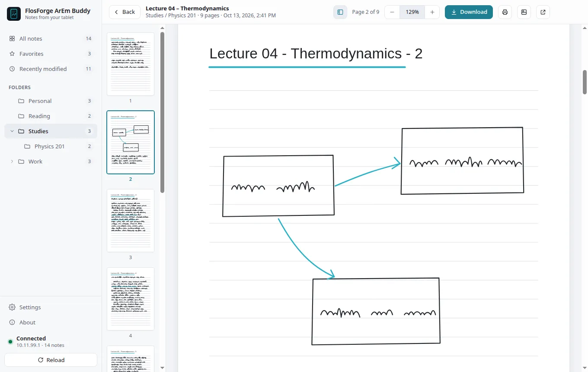Click the 129% zoom level field

[x=412, y=12]
